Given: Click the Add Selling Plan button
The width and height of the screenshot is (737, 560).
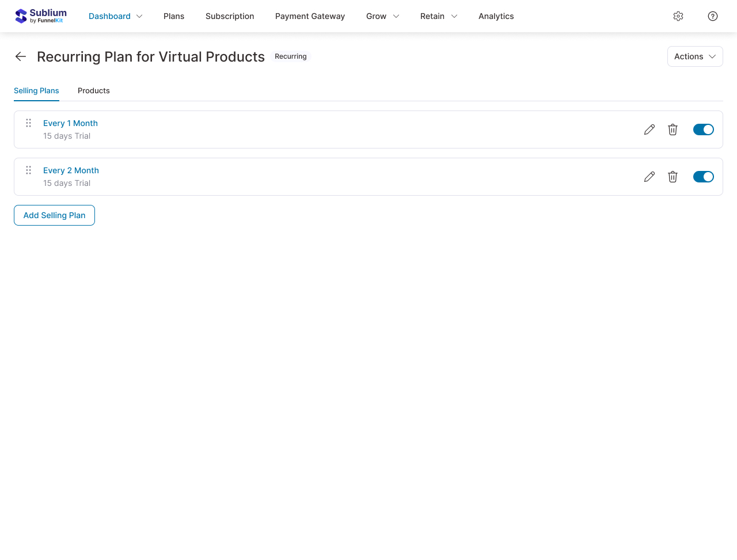Looking at the screenshot, I should coord(54,215).
